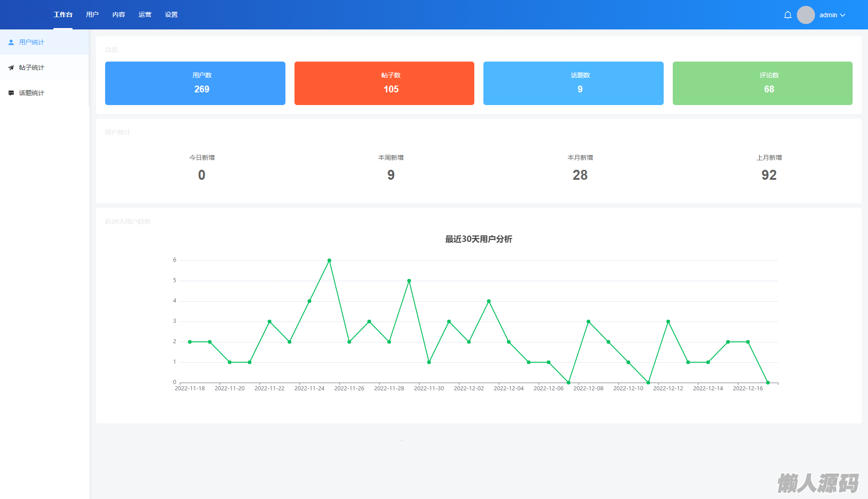Select 帖子统计 in the sidebar
Viewport: 868px width, 499px height.
pos(32,67)
